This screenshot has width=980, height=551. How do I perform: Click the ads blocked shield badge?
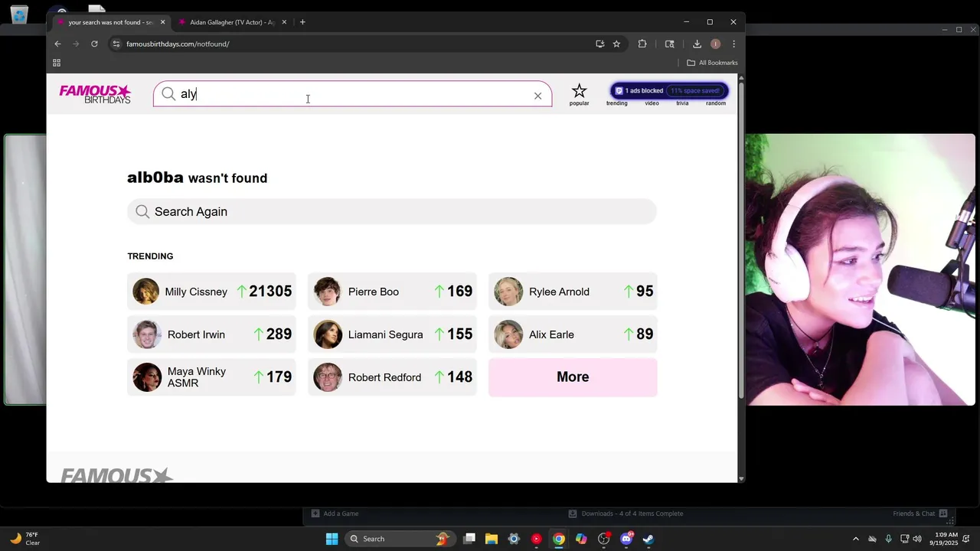click(669, 90)
